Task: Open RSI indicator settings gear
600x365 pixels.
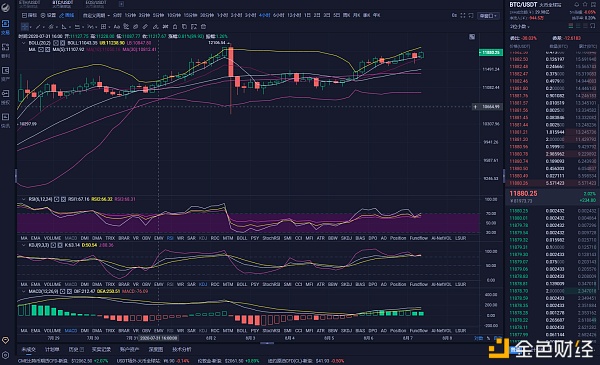Action: pos(57,199)
